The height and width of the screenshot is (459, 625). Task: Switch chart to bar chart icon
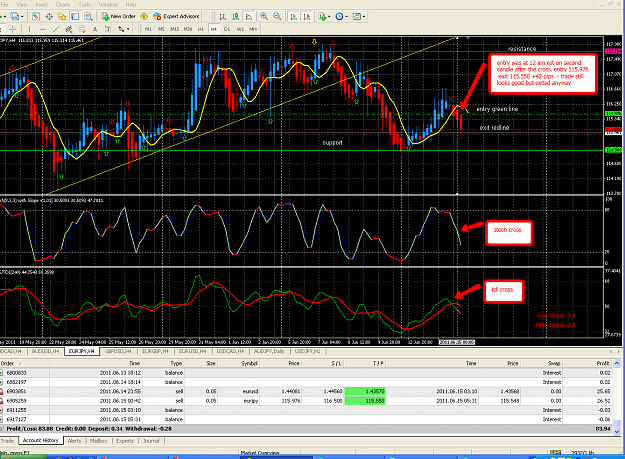pyautogui.click(x=222, y=16)
